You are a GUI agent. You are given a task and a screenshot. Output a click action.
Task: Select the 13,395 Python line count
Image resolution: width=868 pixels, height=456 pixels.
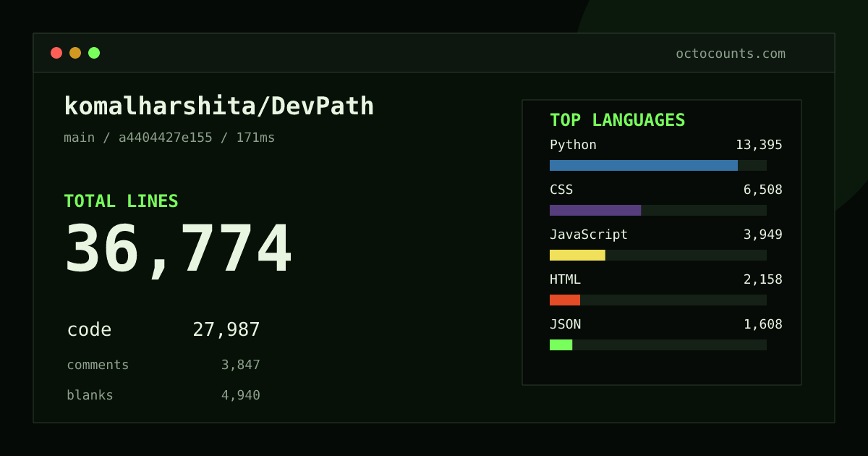(759, 145)
